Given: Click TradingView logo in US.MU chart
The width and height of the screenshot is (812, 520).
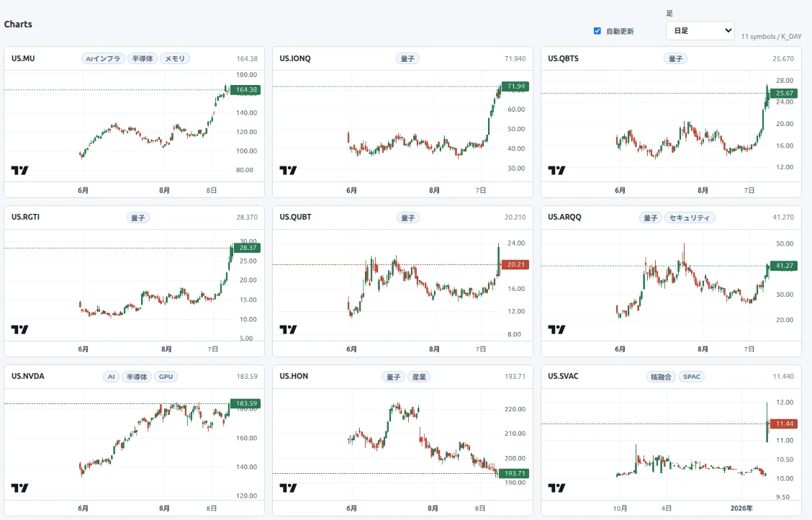Looking at the screenshot, I should pos(19,171).
